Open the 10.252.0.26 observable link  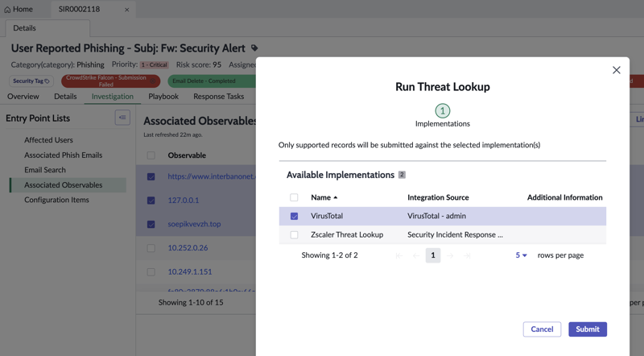pos(188,248)
